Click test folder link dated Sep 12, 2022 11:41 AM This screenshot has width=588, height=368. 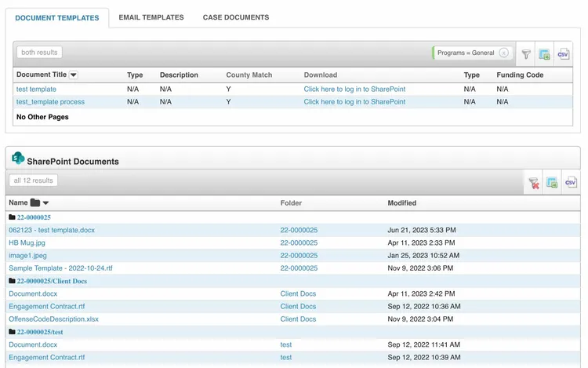point(285,345)
